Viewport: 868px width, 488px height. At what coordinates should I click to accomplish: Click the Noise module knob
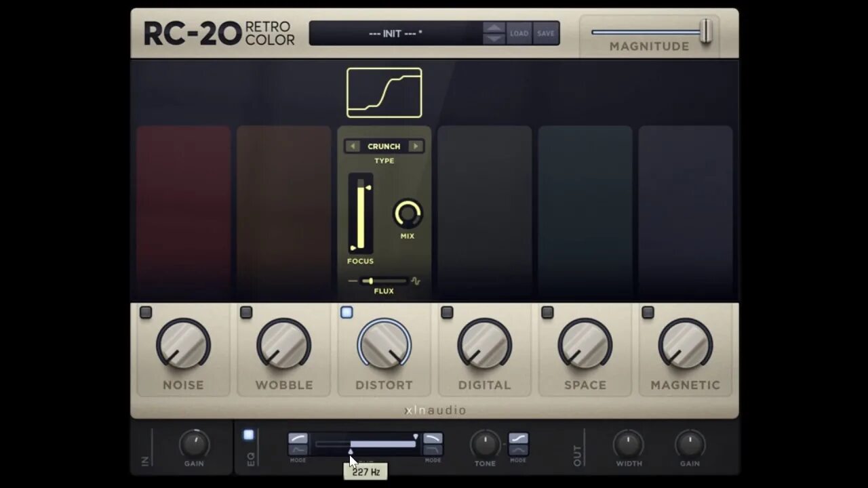183,344
